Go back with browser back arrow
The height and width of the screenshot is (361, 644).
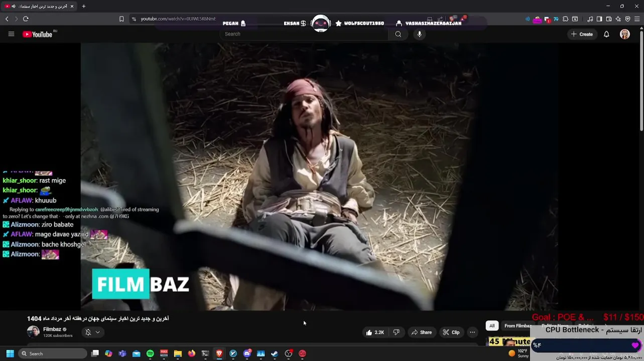pos(7,19)
